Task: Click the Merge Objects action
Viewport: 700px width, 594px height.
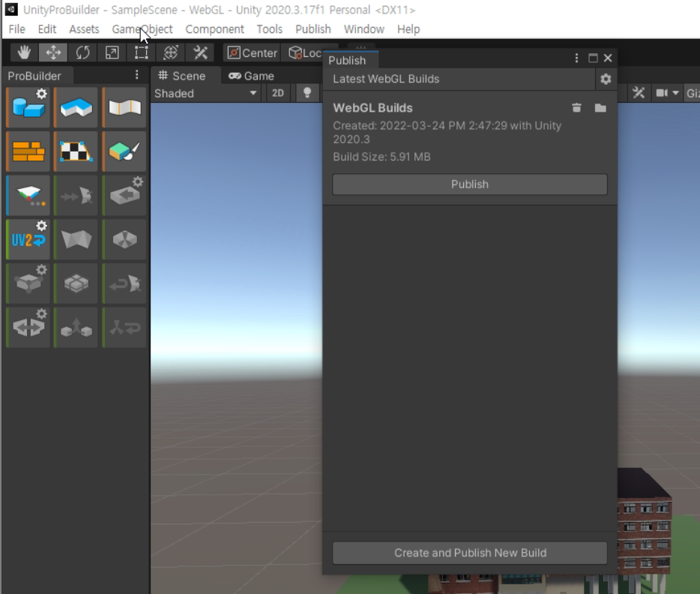Action: coord(76,327)
